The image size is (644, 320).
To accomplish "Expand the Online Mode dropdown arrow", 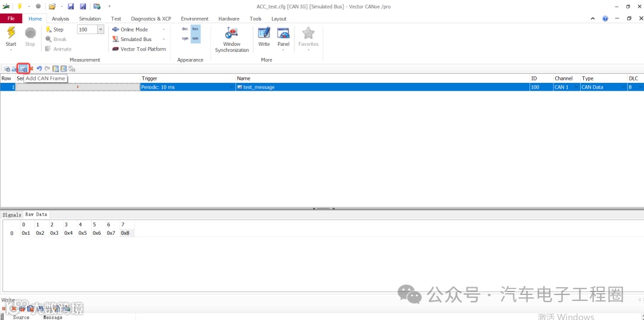I will click(x=164, y=30).
